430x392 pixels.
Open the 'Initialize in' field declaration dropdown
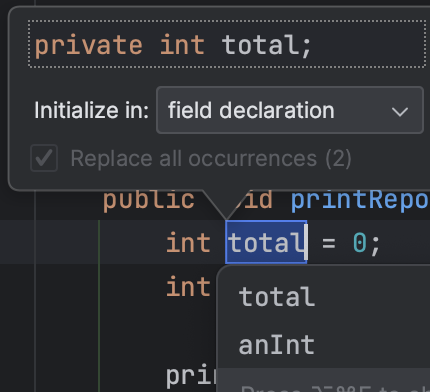point(290,110)
